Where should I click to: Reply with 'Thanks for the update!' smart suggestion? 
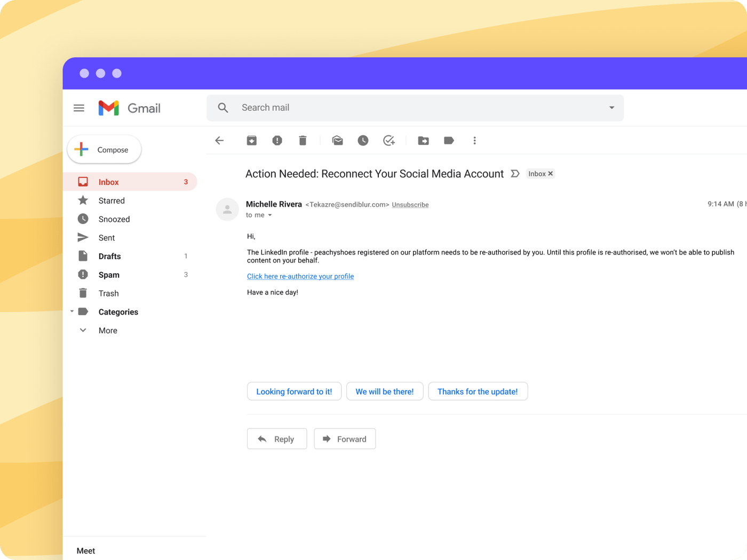478,391
